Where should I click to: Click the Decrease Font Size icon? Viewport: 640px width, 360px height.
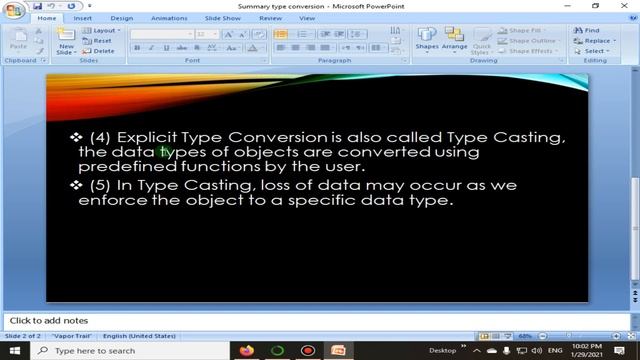tap(242, 35)
